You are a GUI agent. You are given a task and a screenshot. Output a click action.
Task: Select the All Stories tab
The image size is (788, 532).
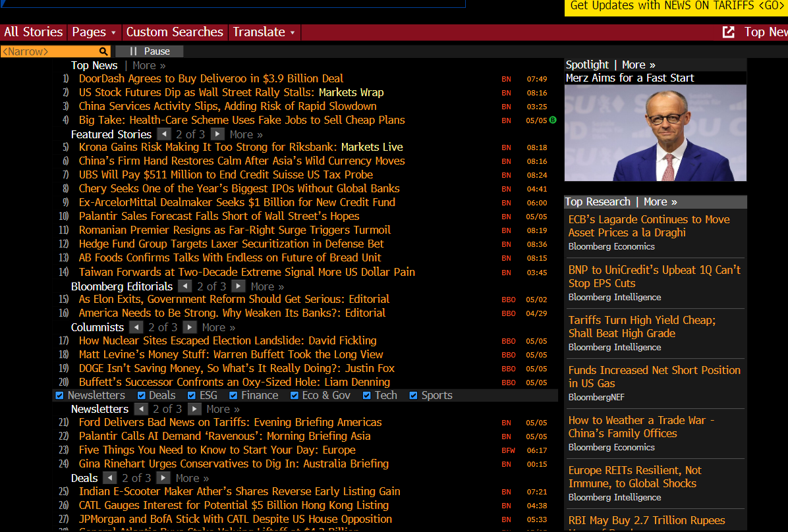[x=33, y=32]
